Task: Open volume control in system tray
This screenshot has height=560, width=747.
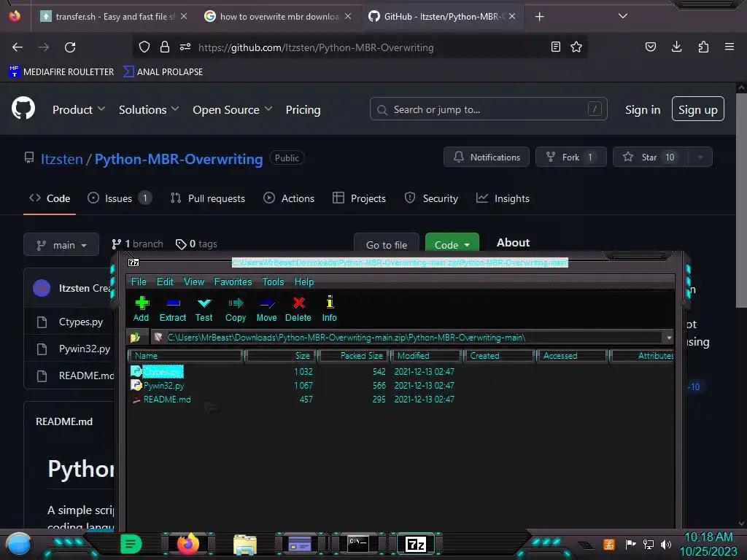Action: [x=666, y=544]
